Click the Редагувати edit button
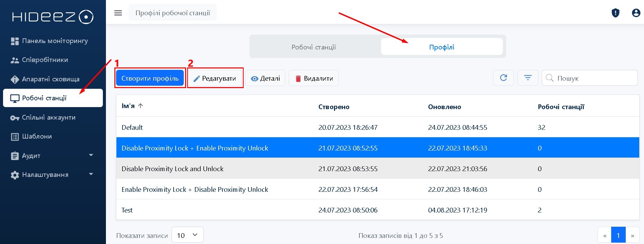The width and height of the screenshot is (644, 244). 215,78
